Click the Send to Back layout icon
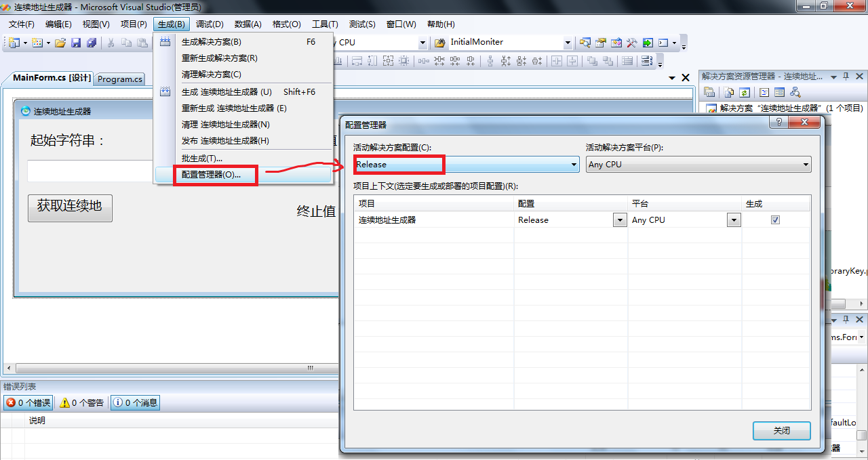868x460 pixels. point(608,61)
